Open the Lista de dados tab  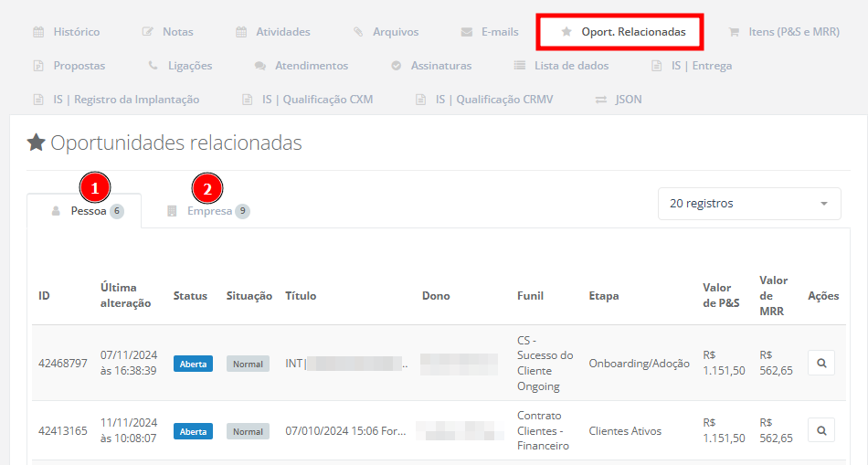pyautogui.click(x=571, y=66)
